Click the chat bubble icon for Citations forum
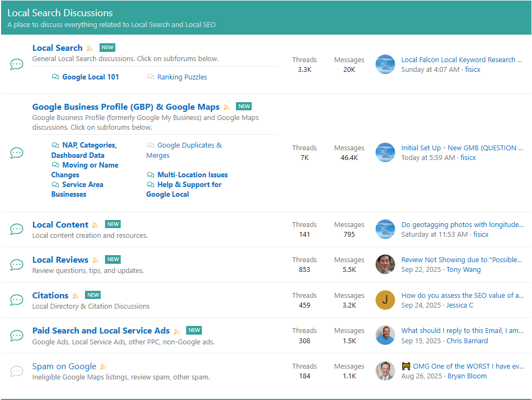The image size is (532, 400). (x=17, y=300)
